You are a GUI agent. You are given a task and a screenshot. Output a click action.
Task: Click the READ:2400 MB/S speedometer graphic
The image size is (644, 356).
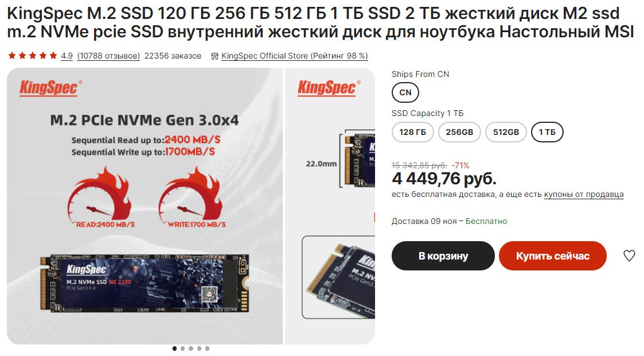(100, 198)
